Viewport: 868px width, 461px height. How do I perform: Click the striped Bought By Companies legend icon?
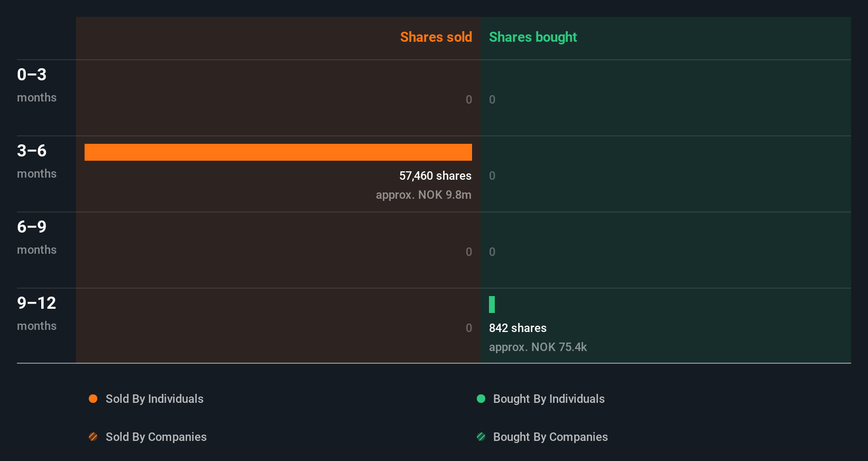481,437
